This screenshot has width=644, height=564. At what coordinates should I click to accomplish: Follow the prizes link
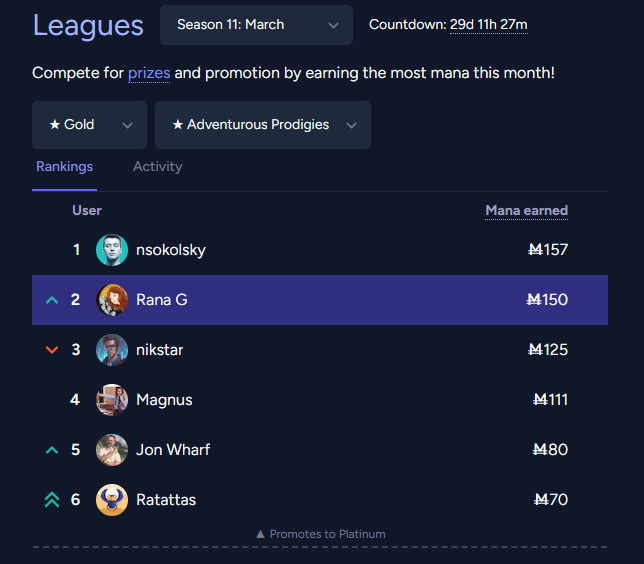click(x=149, y=73)
